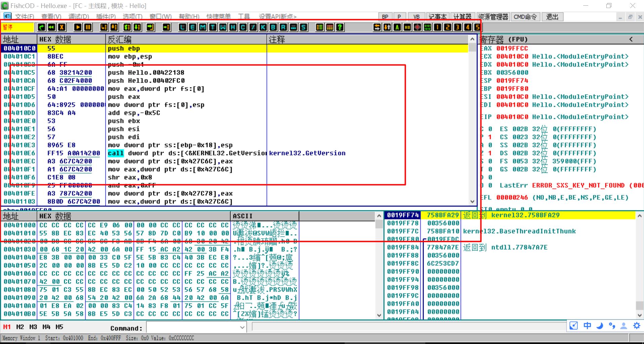The image size is (644, 344).
Task: Click the Go to address icon
Action: [167, 28]
